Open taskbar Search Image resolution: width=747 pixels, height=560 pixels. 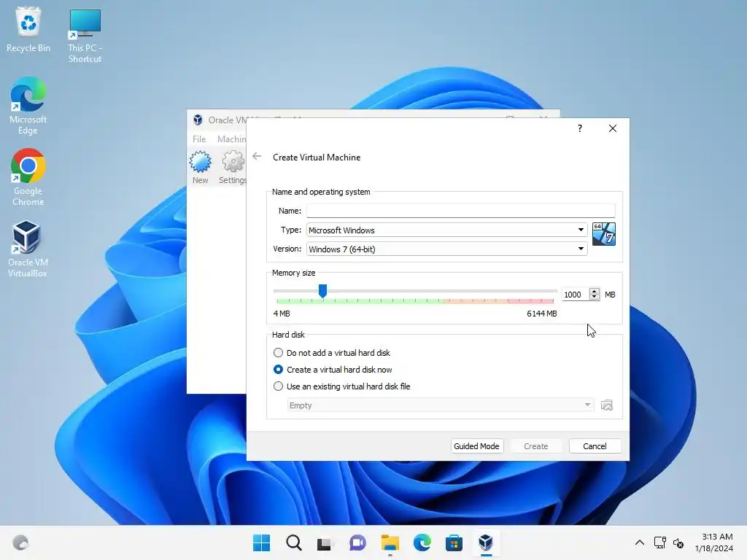point(293,542)
